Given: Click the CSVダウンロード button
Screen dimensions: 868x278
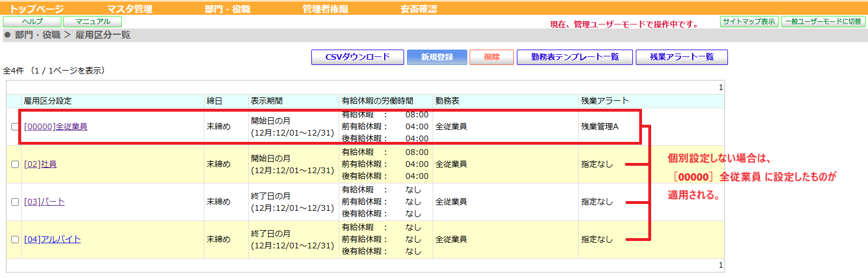Looking at the screenshot, I should click(x=357, y=57).
